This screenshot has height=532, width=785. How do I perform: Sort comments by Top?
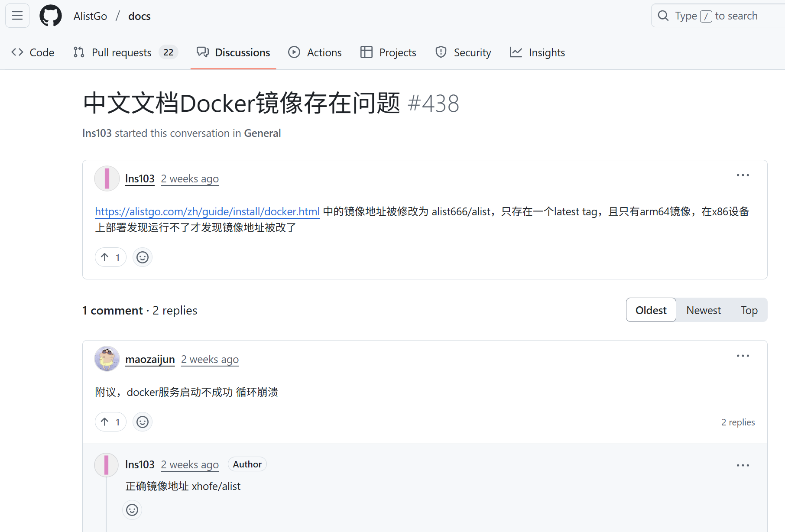coord(749,310)
